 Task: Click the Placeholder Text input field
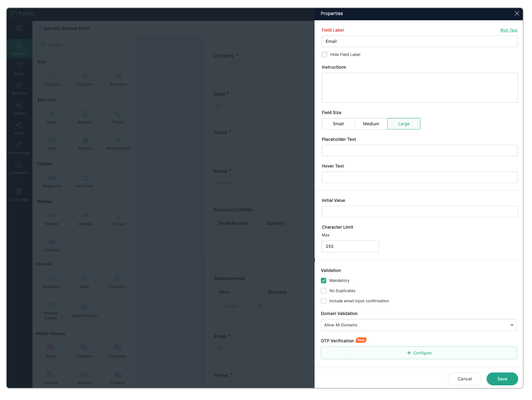point(419,151)
